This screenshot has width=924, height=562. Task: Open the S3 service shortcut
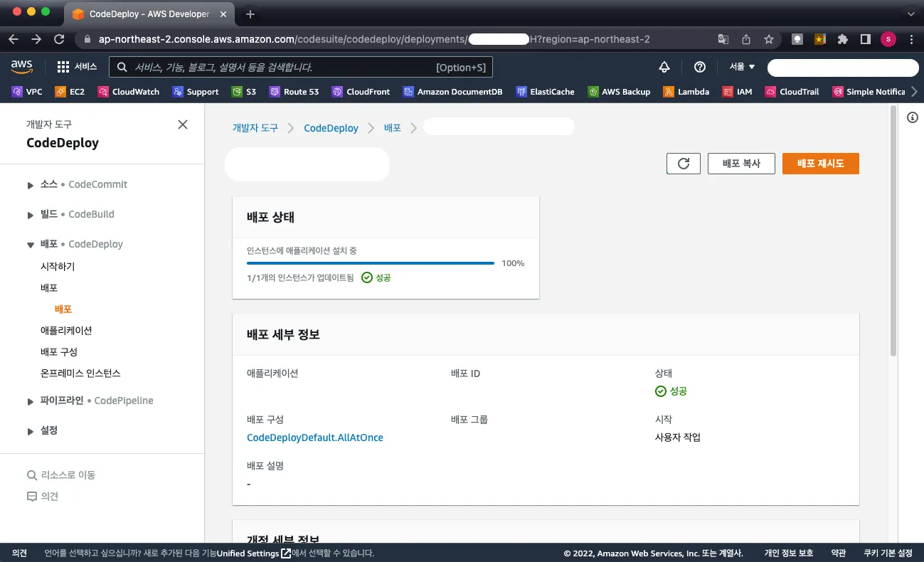point(244,92)
